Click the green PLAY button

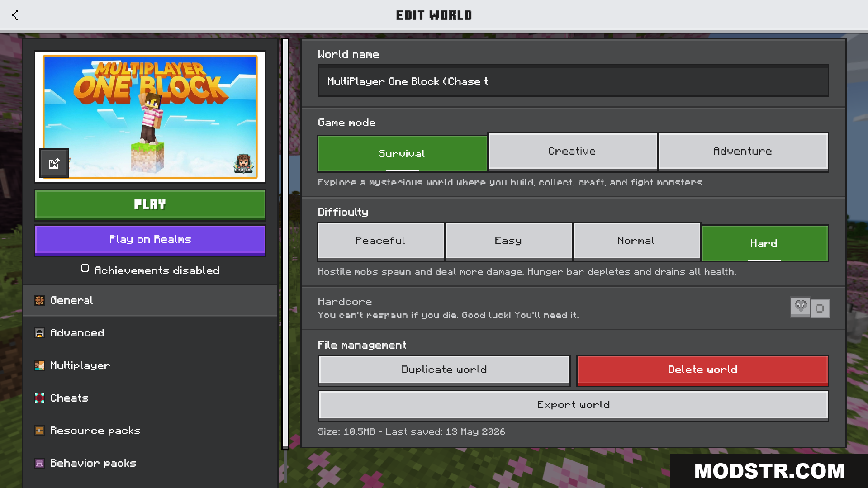pos(150,205)
